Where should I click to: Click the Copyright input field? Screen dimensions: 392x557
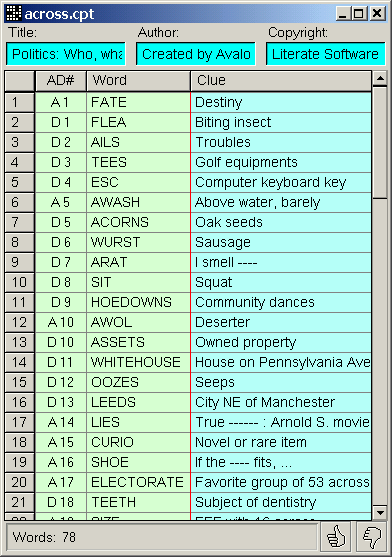[x=326, y=54]
